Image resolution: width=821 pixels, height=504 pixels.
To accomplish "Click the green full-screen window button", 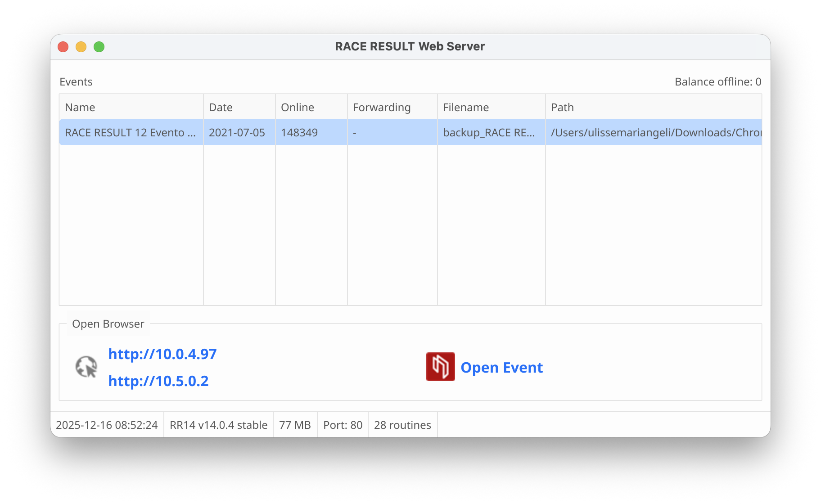I will click(99, 47).
